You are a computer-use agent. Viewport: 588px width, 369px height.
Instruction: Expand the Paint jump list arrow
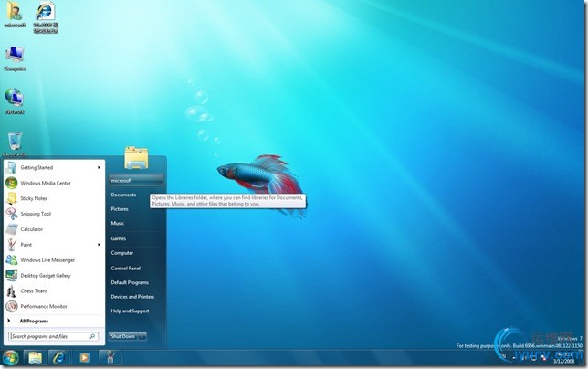coord(99,245)
